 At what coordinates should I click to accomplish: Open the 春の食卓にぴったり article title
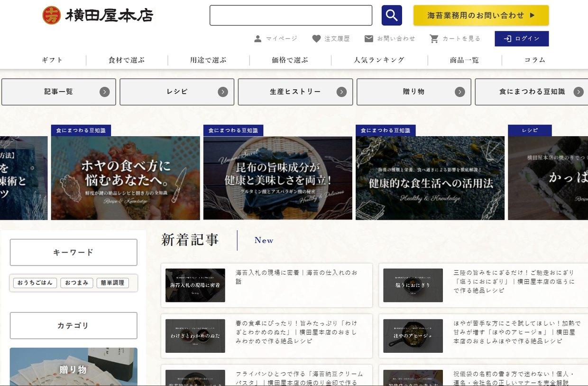pos(296,332)
